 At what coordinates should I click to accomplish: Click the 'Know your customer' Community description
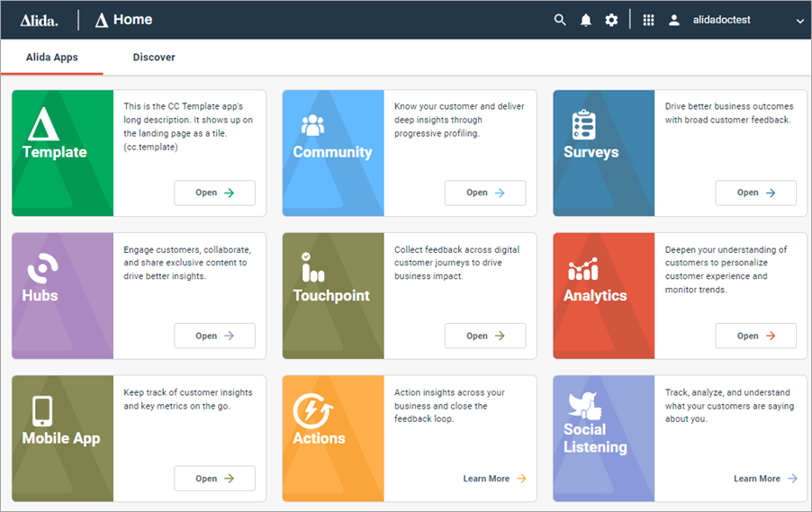tap(459, 120)
